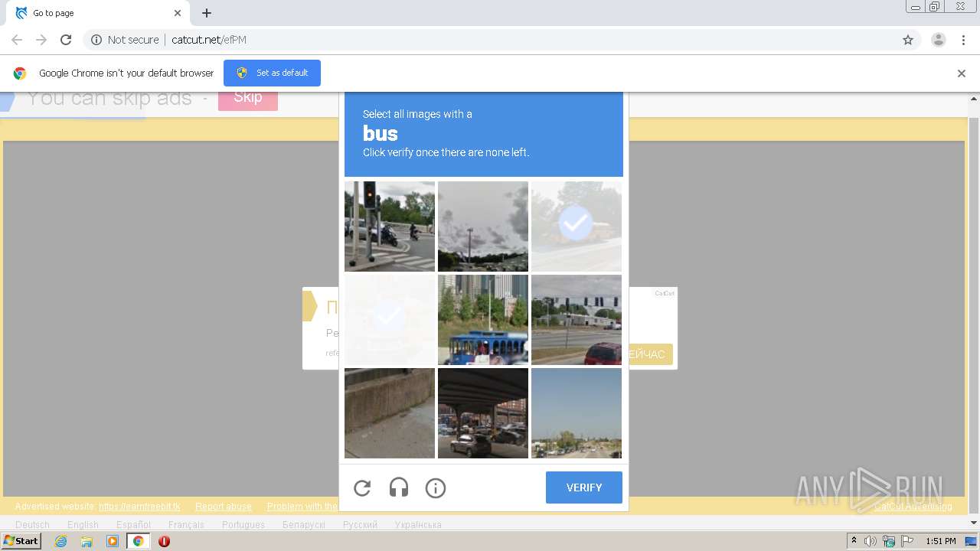Switch to Chrome taskbar button
Screen dimensions: 980x551
click(138, 541)
